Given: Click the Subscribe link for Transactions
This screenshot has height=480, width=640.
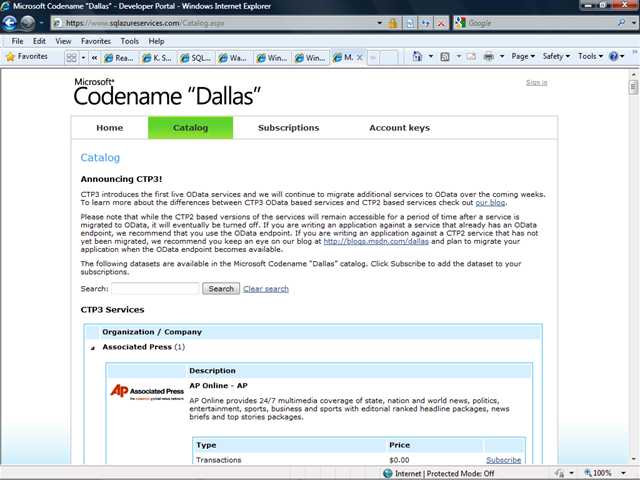Looking at the screenshot, I should tap(503, 460).
